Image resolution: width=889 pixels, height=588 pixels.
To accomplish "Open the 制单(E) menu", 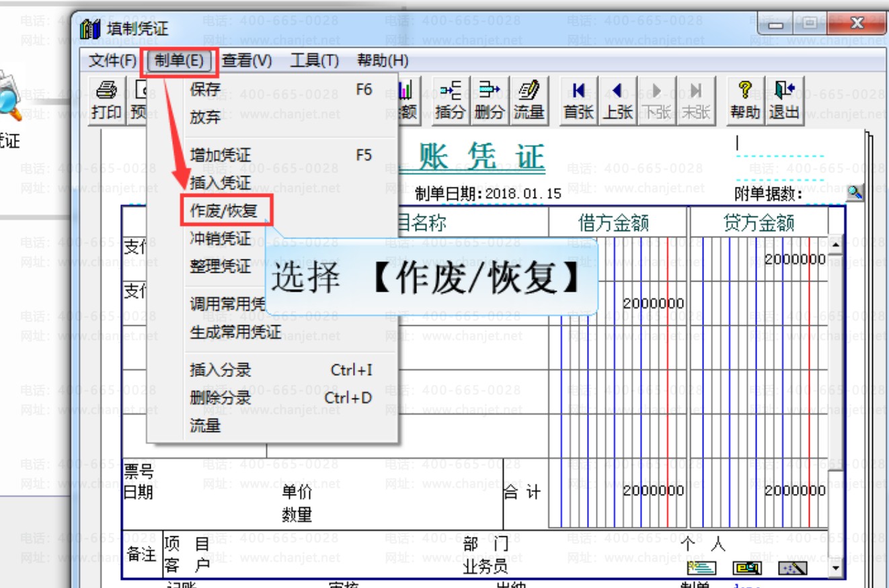I will point(179,61).
